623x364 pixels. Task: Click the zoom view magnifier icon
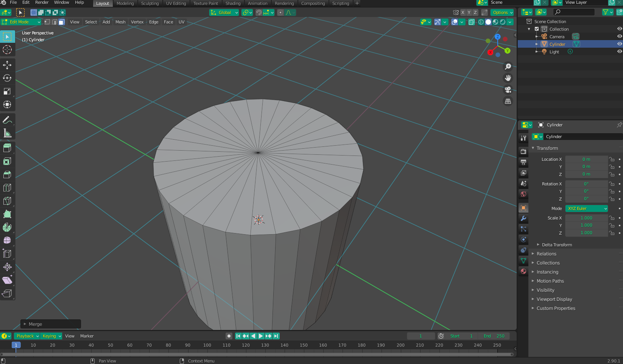508,67
